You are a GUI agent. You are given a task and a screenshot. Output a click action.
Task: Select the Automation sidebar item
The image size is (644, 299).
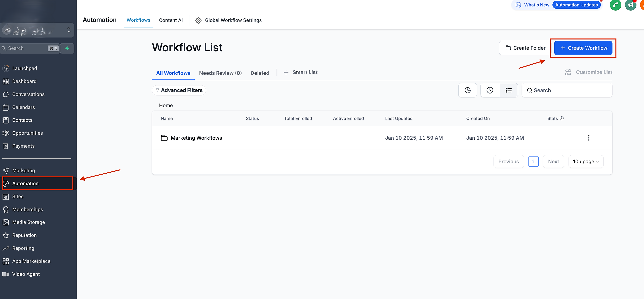pyautogui.click(x=38, y=183)
